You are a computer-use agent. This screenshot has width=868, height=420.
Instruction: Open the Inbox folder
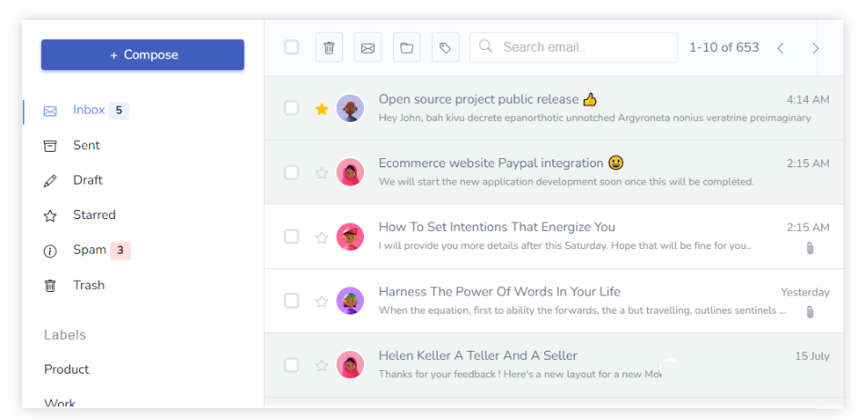pyautogui.click(x=88, y=110)
